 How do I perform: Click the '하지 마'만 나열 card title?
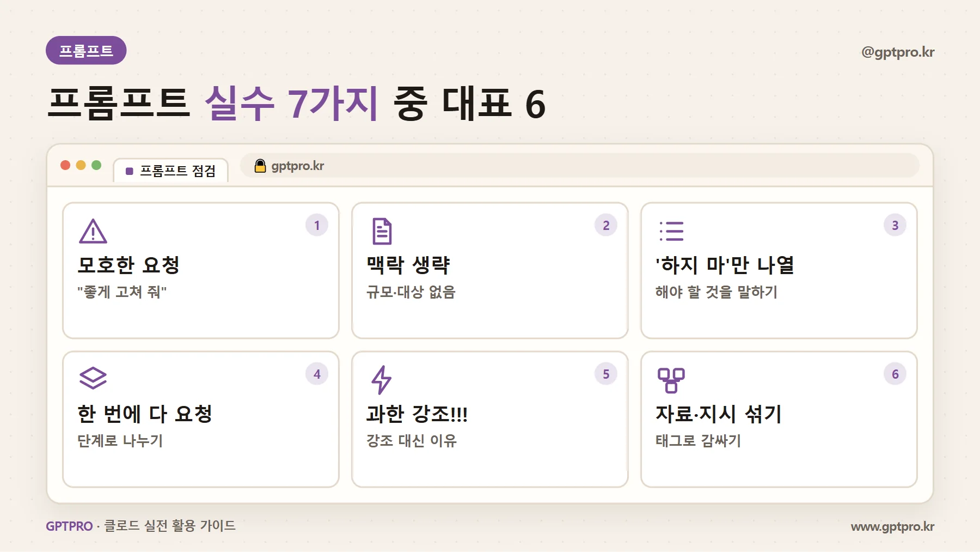pos(725,265)
